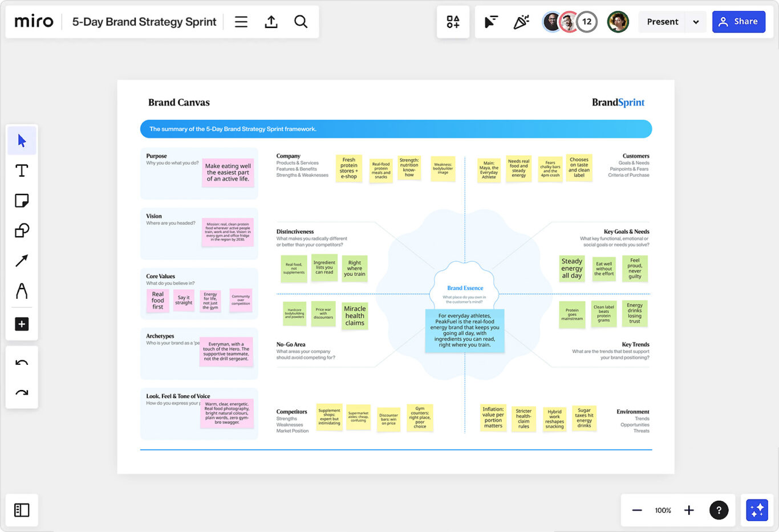Open your profile avatar

point(618,22)
